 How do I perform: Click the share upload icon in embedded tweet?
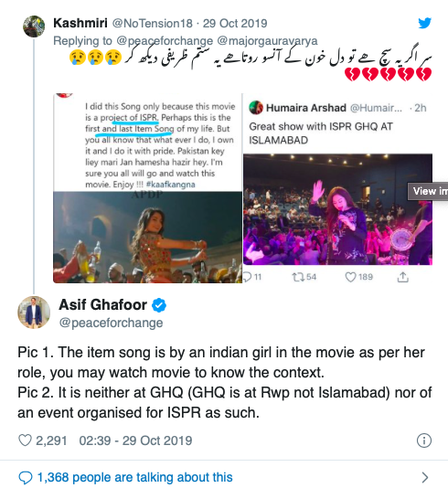(x=403, y=277)
